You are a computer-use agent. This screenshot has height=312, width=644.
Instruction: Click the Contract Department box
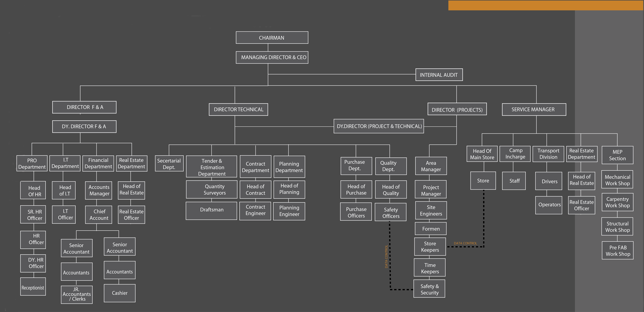pos(256,167)
